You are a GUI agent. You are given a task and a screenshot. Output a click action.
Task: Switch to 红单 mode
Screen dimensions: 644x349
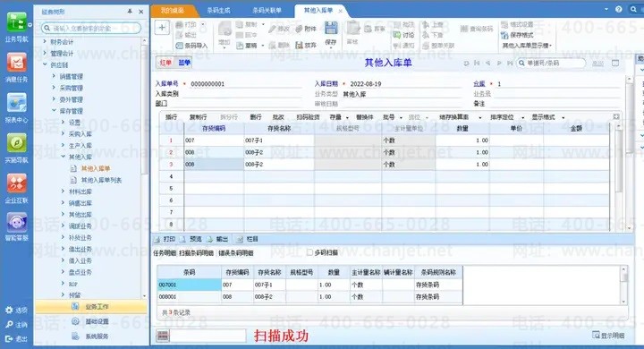pos(165,63)
